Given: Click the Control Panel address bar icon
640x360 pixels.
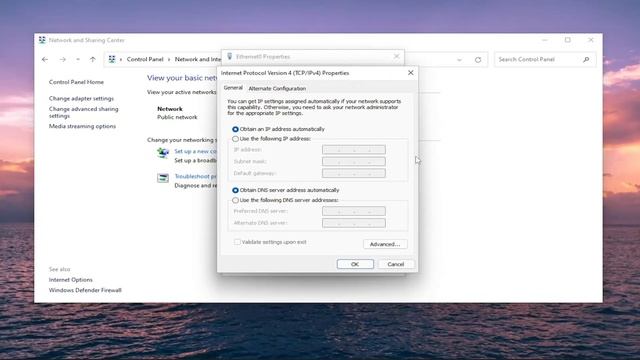Looking at the screenshot, I should (112, 60).
